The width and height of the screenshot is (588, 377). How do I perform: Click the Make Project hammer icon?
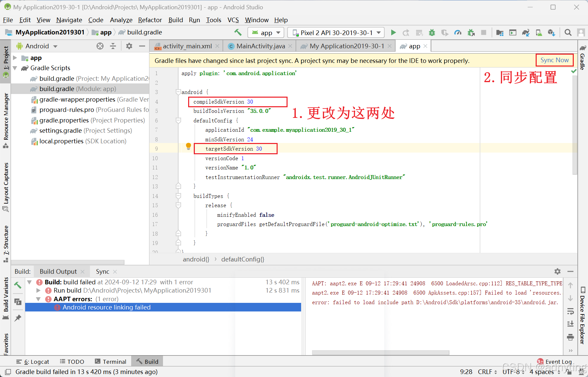click(238, 32)
